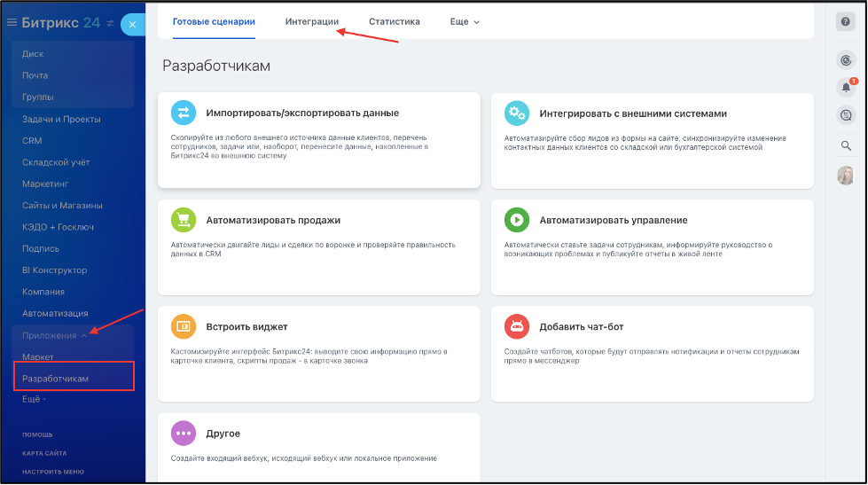Go to Компания in the sidebar

tap(43, 292)
